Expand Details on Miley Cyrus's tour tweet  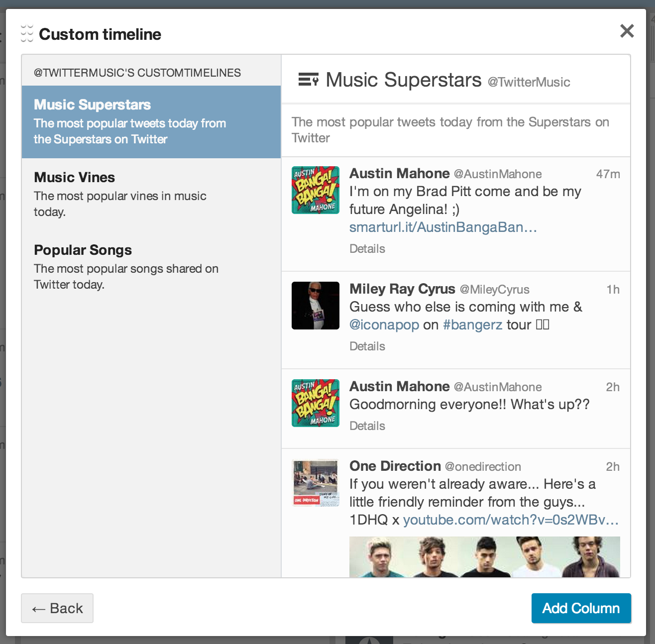[367, 346]
